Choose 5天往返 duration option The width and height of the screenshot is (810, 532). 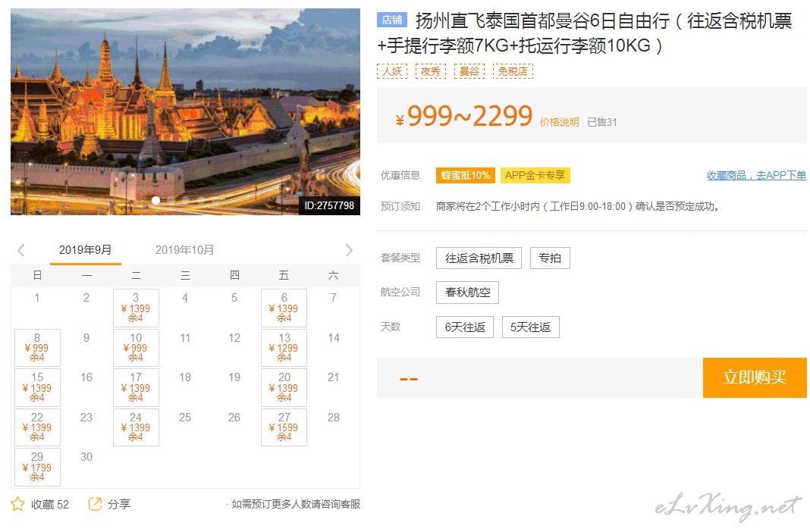point(531,327)
